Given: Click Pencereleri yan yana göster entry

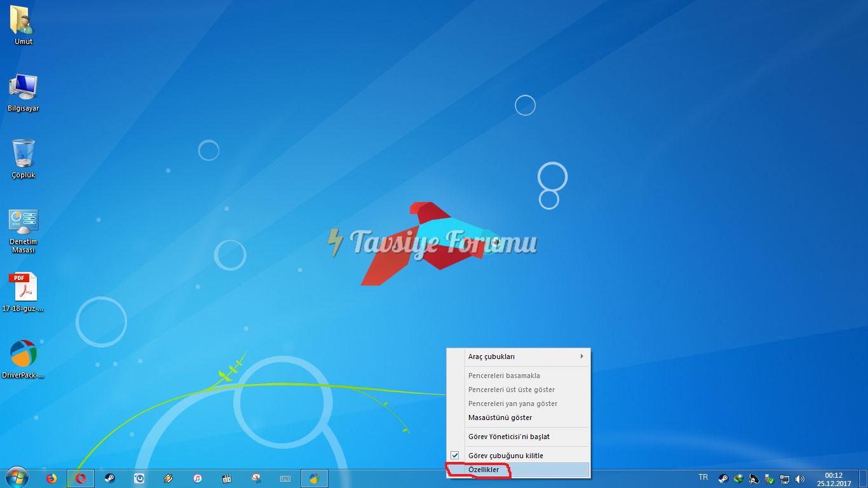Looking at the screenshot, I should point(518,403).
